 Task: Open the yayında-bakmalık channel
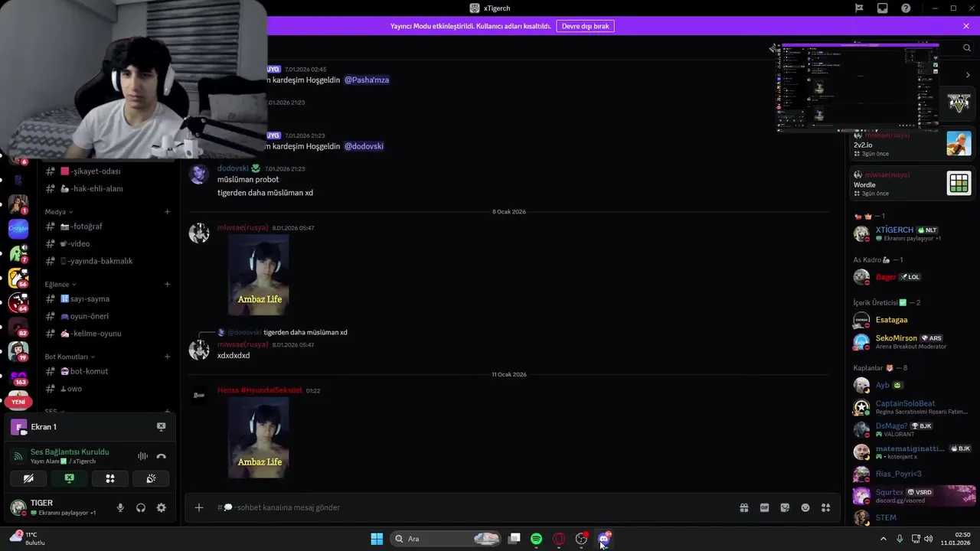tap(107, 261)
